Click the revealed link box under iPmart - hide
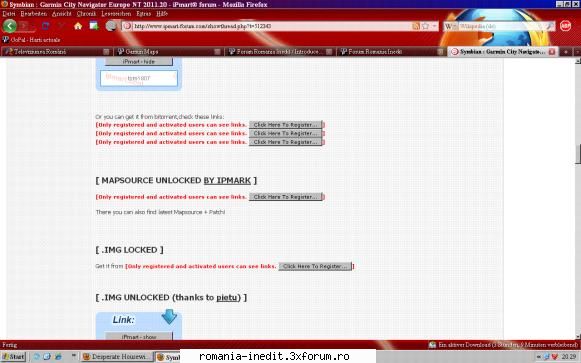This screenshot has height=363, width=581. point(139,78)
